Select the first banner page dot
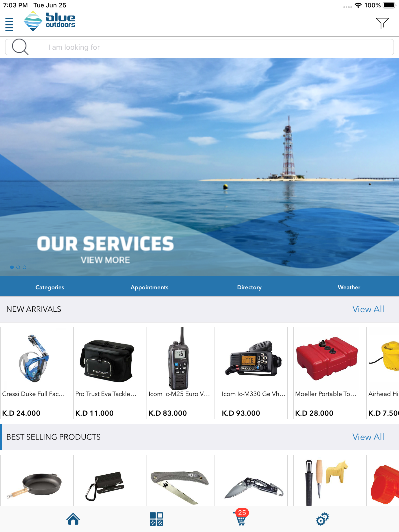Screen dimensions: 399x532 12,267
